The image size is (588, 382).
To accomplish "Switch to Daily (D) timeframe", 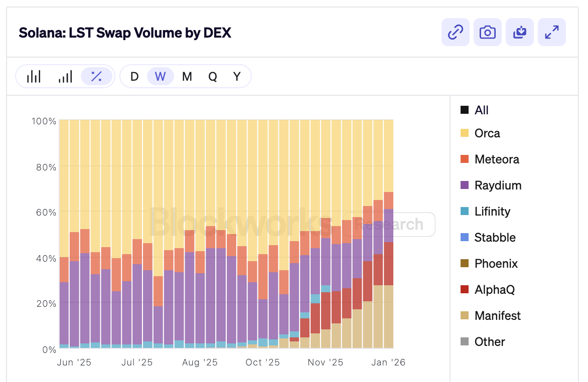I will tap(134, 76).
